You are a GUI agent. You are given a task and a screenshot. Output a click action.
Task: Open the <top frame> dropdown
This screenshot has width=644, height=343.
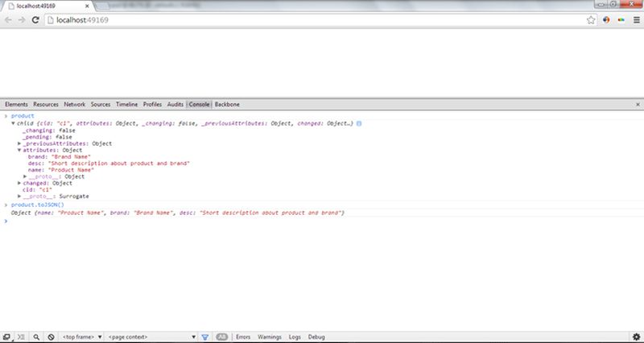click(x=82, y=337)
